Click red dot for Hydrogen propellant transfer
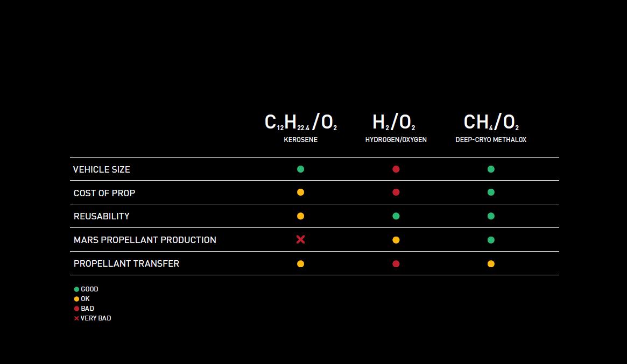This screenshot has width=627, height=364. coord(396,263)
